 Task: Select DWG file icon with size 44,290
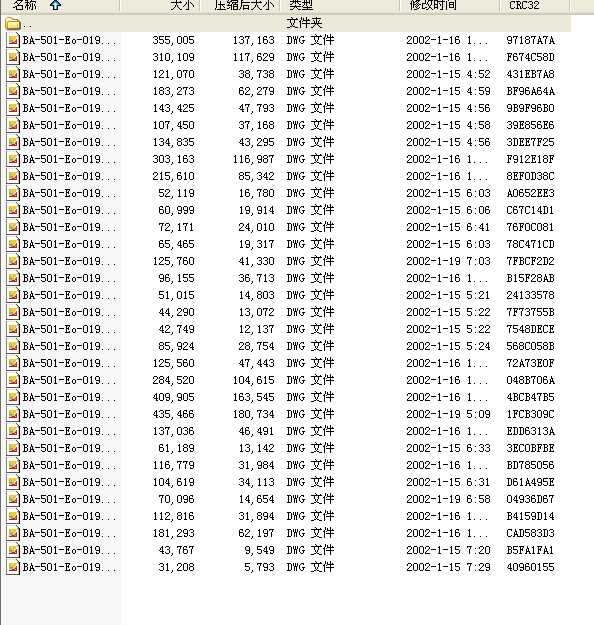tap(13, 312)
